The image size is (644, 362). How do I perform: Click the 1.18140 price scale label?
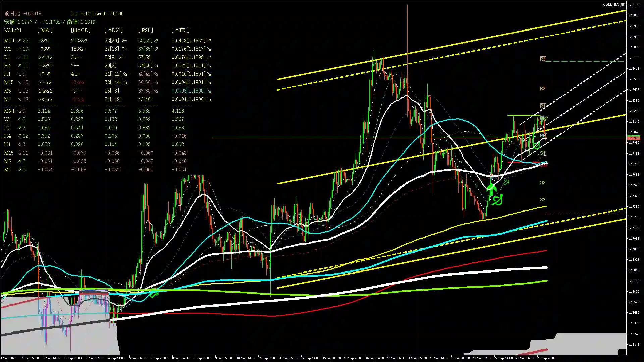tap(634, 122)
